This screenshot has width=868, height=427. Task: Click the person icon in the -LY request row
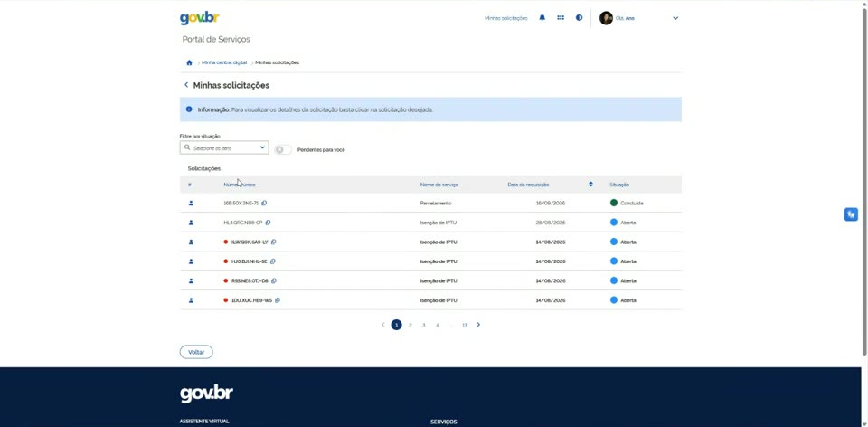click(191, 242)
